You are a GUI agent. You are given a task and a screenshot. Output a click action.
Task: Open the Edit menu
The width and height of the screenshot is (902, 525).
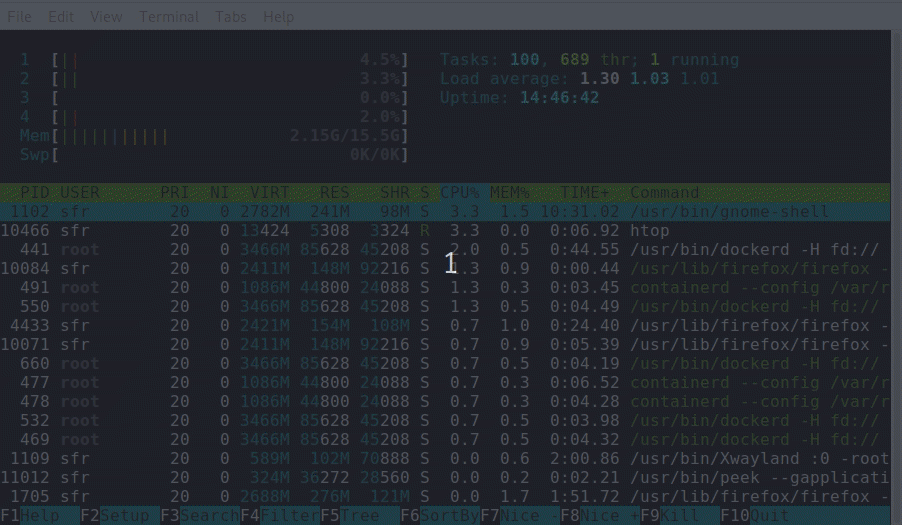60,17
